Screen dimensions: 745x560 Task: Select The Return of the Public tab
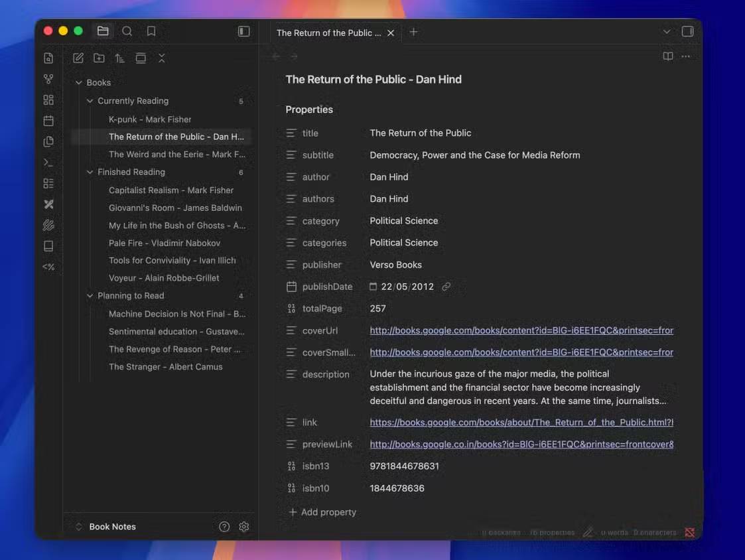[x=328, y=33]
